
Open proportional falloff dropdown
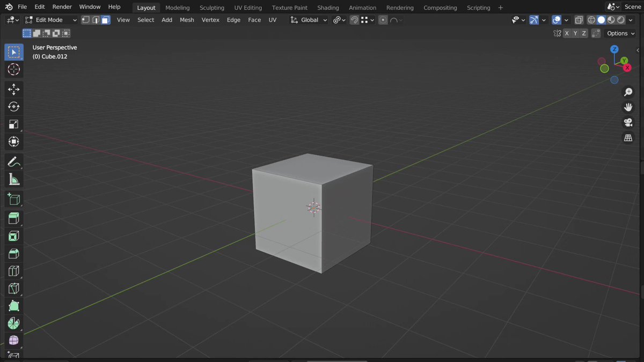pos(396,20)
